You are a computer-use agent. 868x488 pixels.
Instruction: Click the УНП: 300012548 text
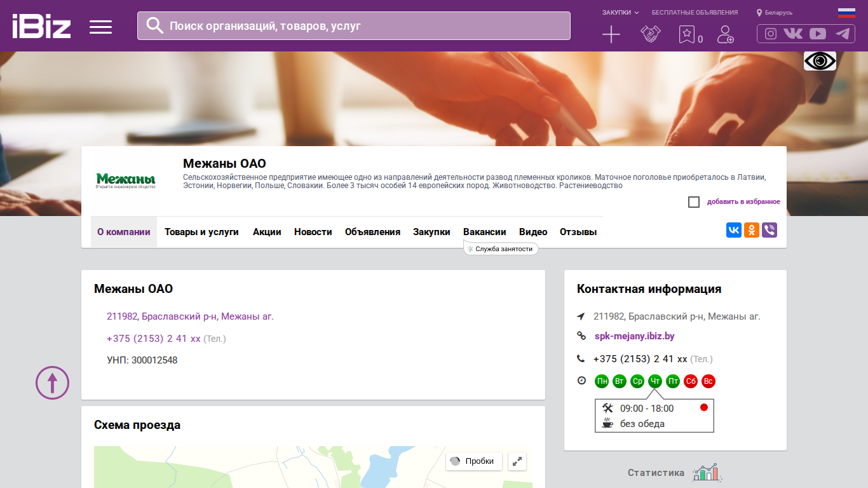click(142, 360)
